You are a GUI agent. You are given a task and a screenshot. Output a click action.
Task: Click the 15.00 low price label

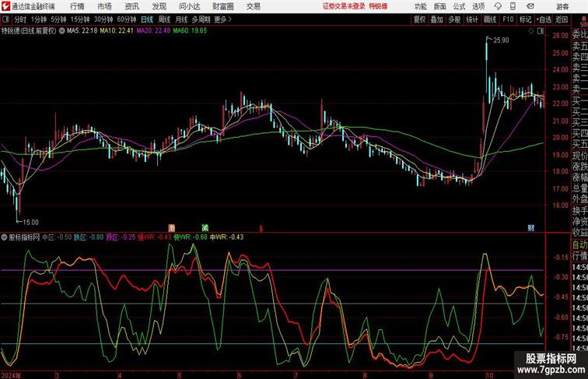click(x=30, y=222)
